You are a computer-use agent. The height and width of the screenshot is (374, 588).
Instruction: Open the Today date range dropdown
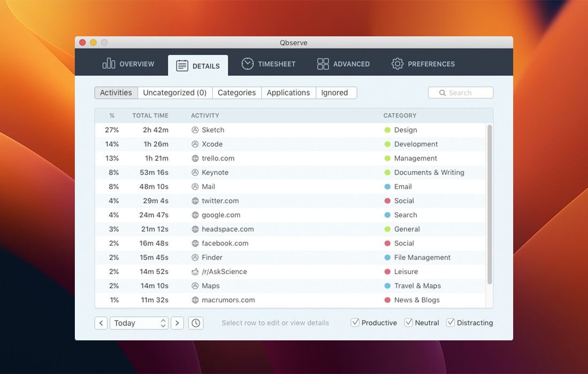click(x=139, y=323)
